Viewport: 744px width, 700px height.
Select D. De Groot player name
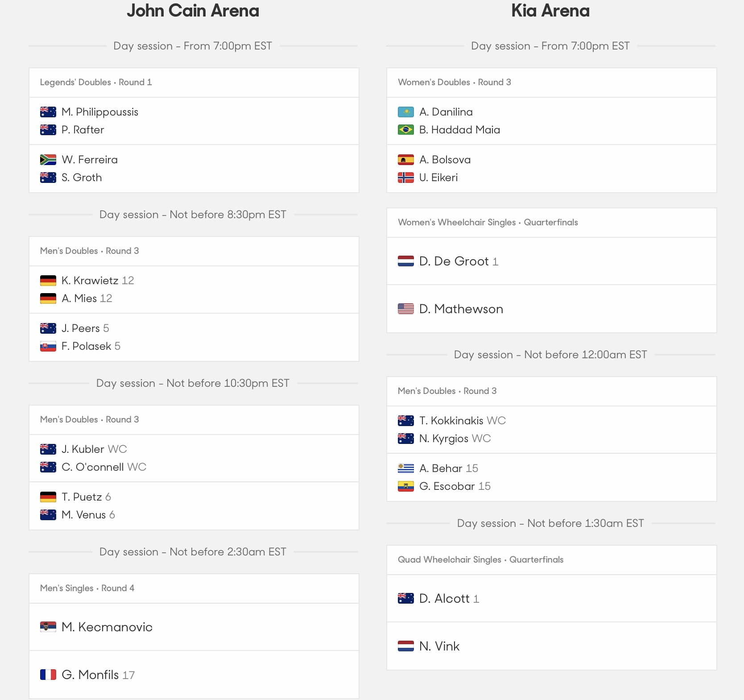[x=454, y=261]
